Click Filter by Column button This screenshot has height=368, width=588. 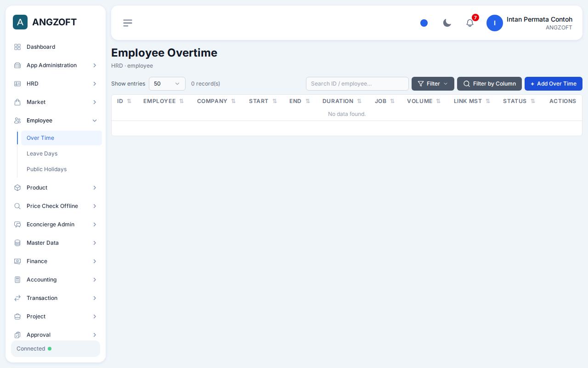pos(489,84)
